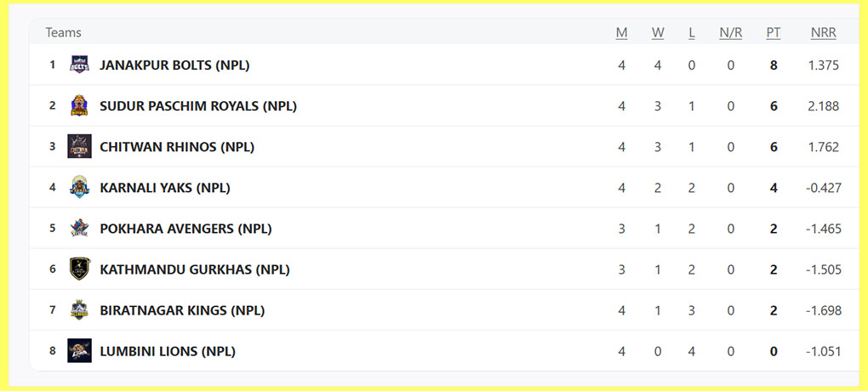868x391 pixels.
Task: Open SUDUR PASCHIM ROYALS (NPL) team link
Action: 198,105
